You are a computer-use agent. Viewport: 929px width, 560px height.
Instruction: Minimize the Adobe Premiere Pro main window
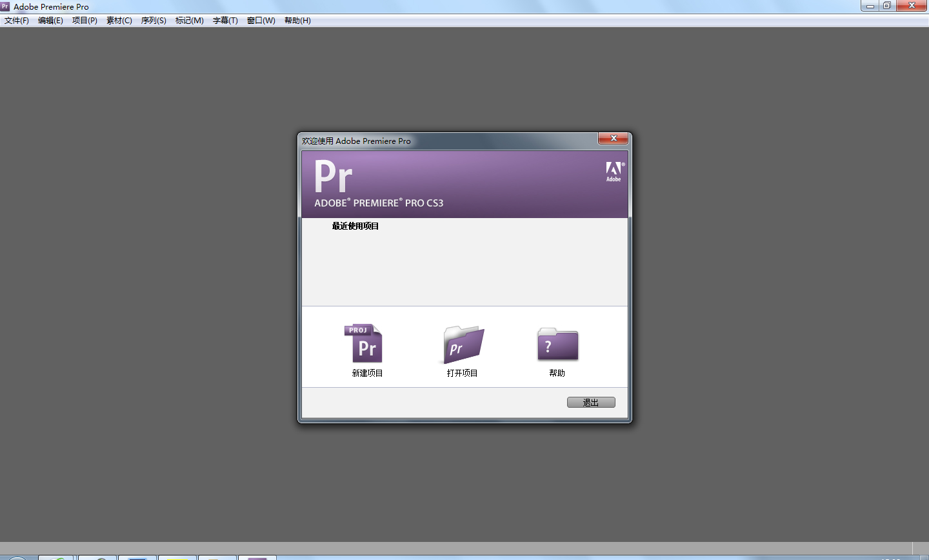(x=870, y=6)
